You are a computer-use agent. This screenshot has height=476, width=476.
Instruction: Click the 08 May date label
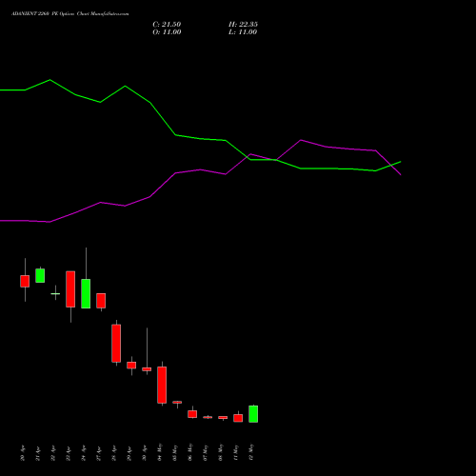(x=221, y=452)
